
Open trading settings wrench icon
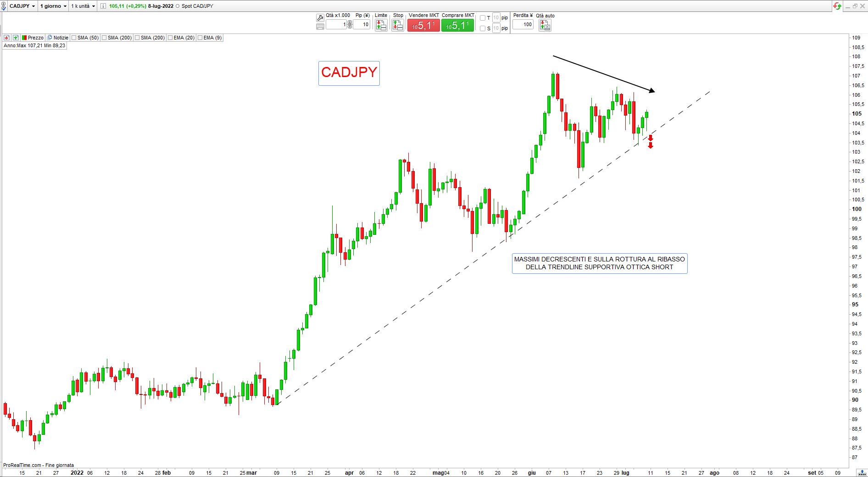click(320, 18)
